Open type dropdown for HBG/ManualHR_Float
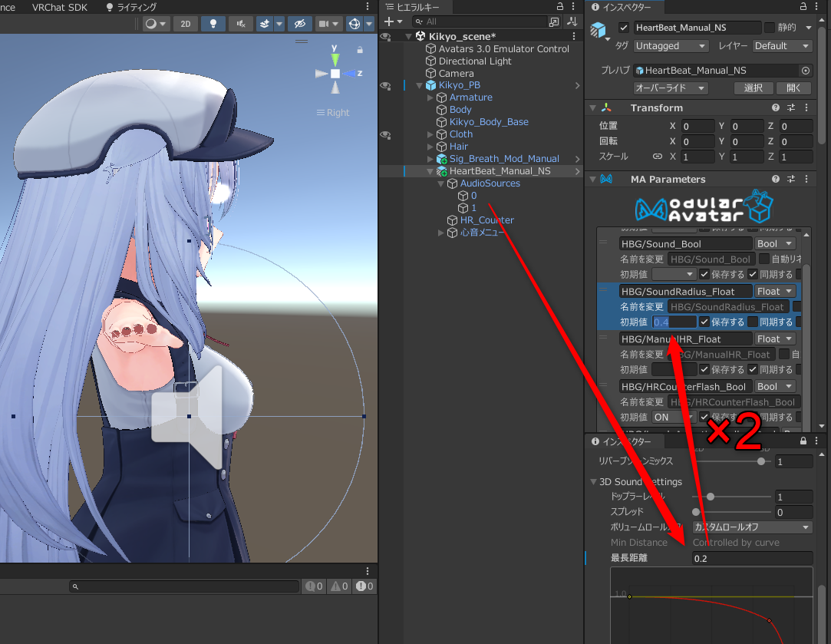The width and height of the screenshot is (831, 644). 775,339
